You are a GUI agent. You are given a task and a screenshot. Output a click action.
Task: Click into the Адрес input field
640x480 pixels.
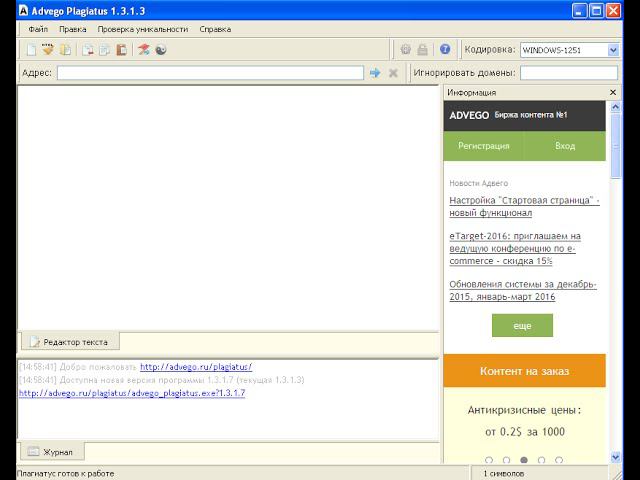point(210,73)
